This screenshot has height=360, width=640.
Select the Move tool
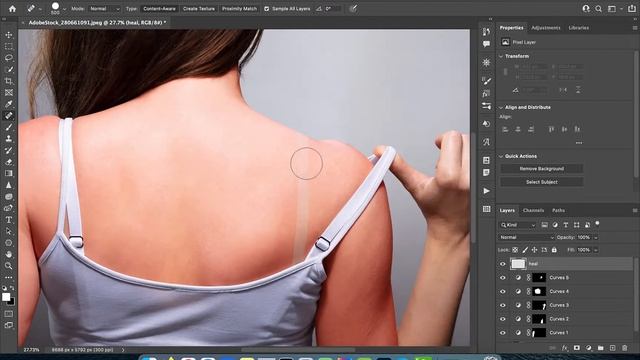coord(9,35)
